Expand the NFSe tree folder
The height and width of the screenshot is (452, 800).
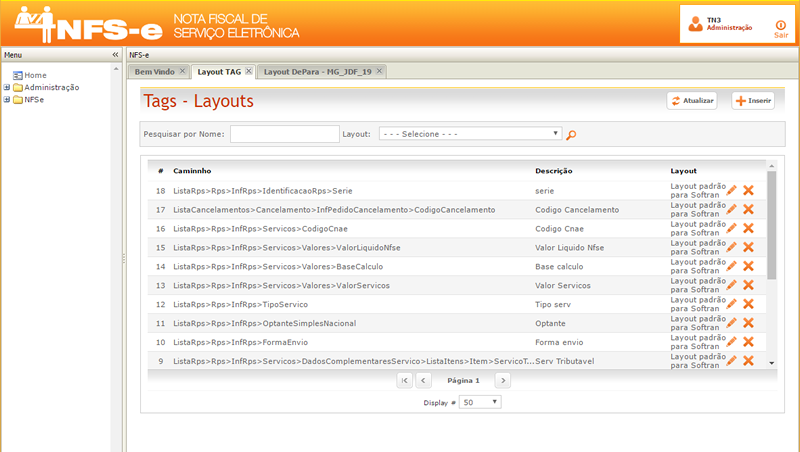tap(7, 99)
